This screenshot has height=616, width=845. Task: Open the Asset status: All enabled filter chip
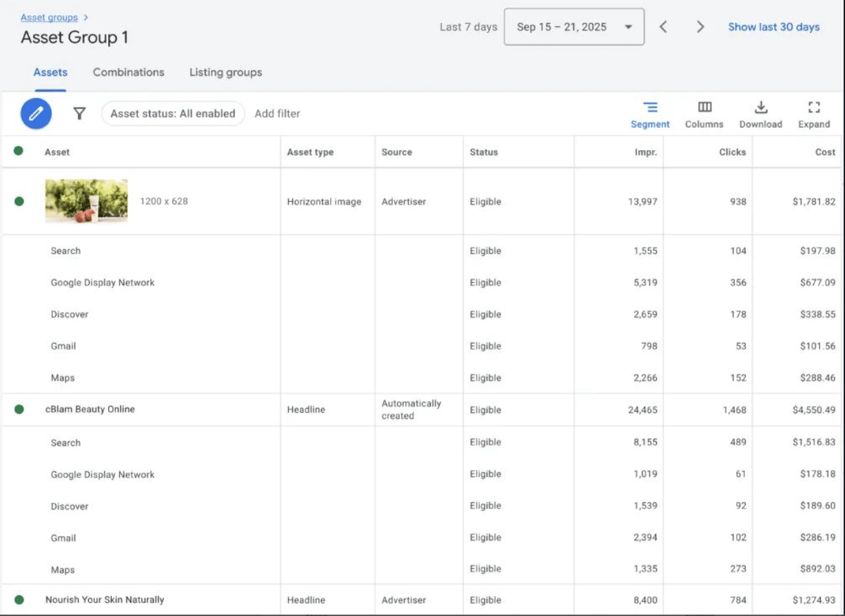173,113
